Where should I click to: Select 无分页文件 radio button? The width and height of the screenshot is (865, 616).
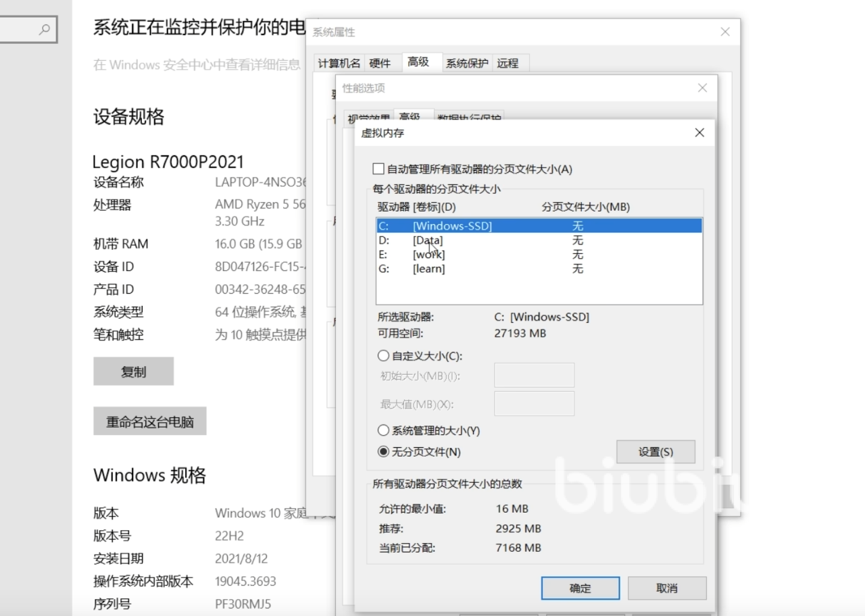384,452
